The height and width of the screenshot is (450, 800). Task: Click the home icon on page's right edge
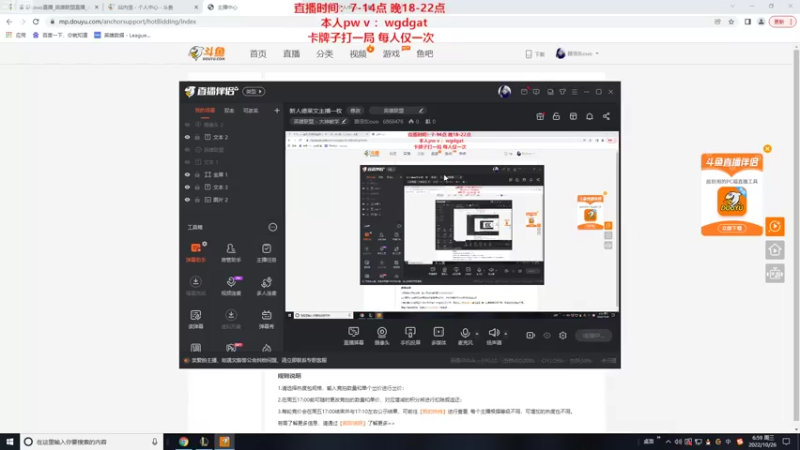coord(774,250)
